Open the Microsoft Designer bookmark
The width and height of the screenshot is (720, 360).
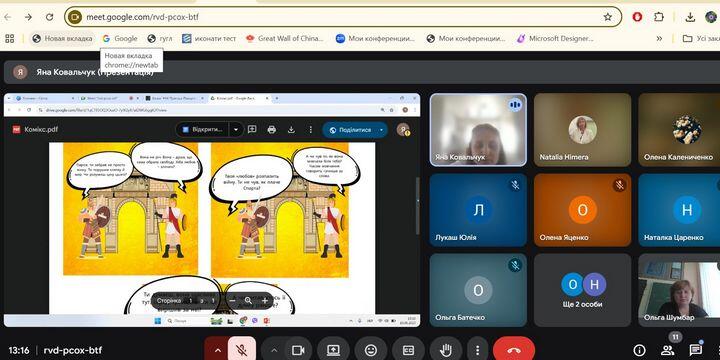click(x=555, y=39)
